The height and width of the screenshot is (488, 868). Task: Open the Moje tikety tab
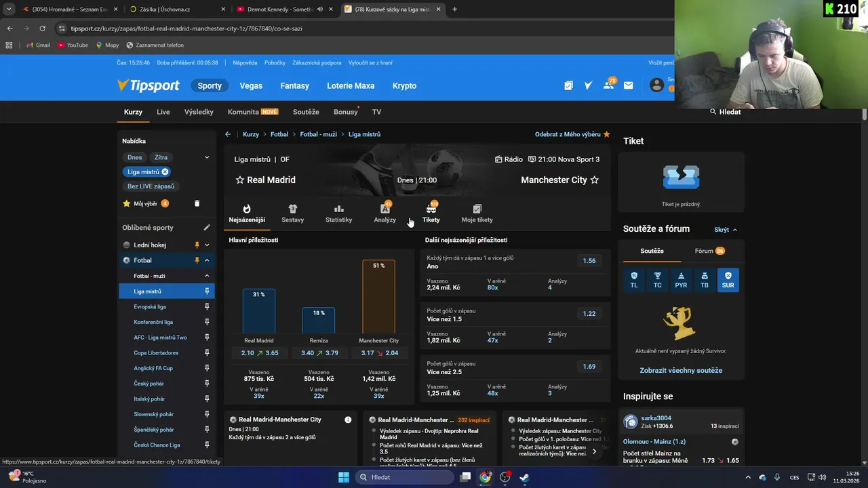(477, 213)
